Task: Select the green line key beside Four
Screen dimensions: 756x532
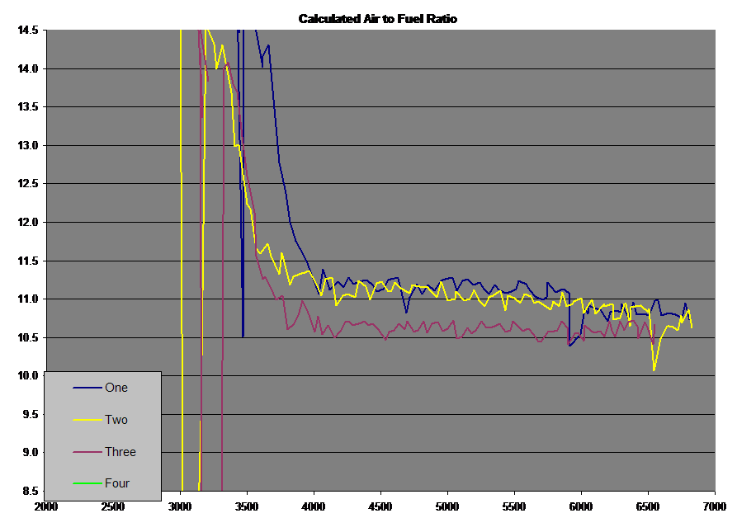Action: coord(87,484)
